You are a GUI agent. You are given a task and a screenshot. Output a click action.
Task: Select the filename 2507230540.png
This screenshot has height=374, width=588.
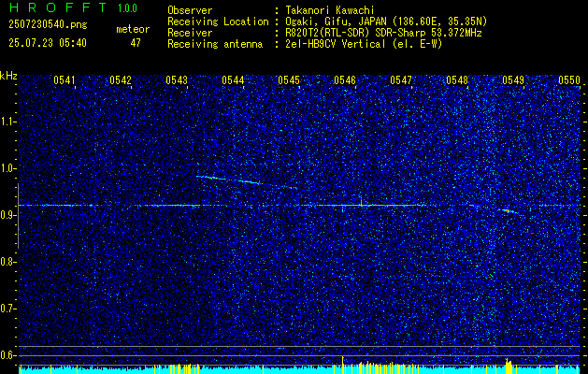click(48, 24)
